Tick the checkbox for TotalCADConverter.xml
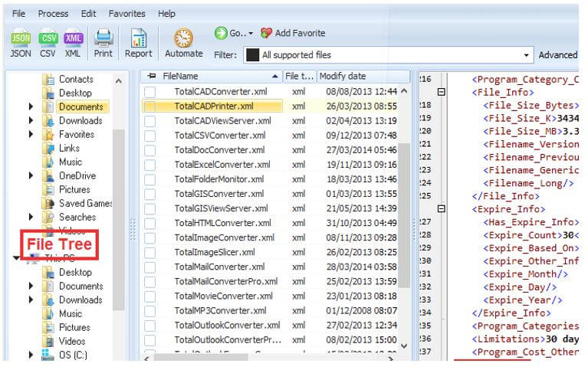 click(150, 92)
